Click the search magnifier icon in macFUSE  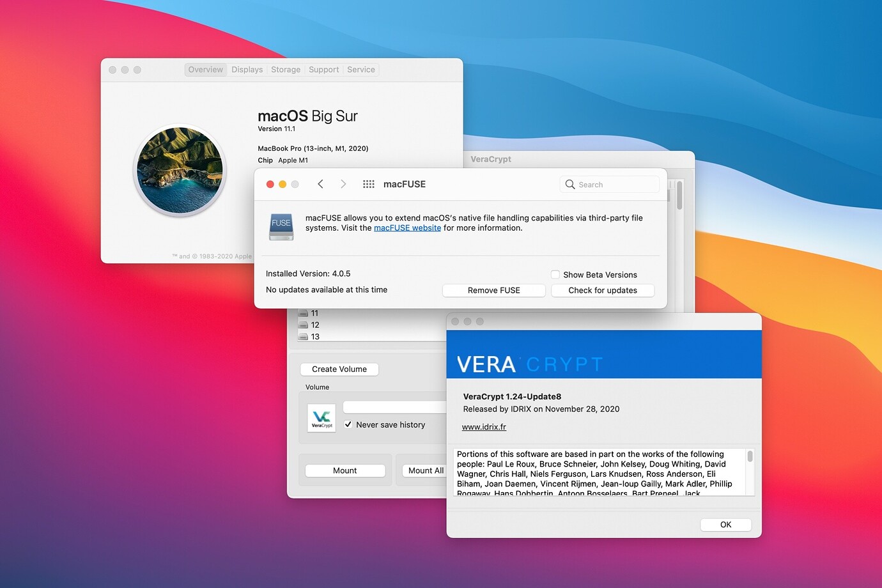click(570, 184)
